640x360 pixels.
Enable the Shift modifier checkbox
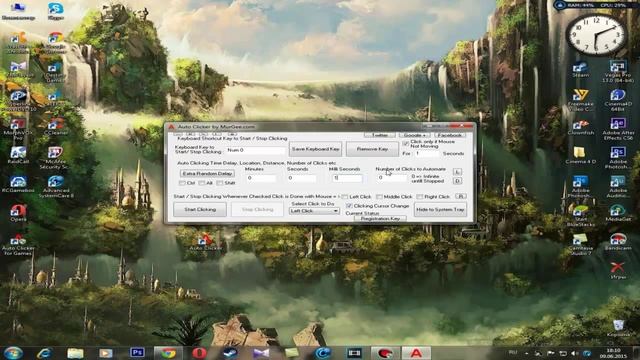coord(220,183)
